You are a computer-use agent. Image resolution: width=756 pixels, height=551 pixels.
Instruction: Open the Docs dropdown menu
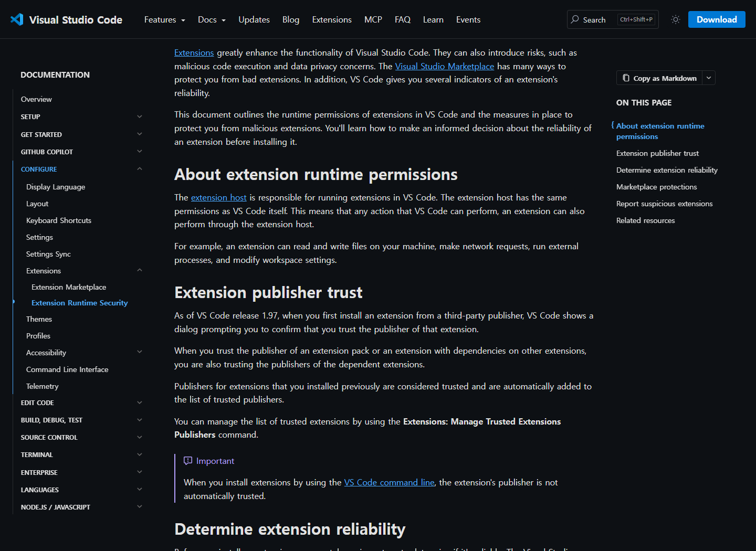pyautogui.click(x=212, y=19)
